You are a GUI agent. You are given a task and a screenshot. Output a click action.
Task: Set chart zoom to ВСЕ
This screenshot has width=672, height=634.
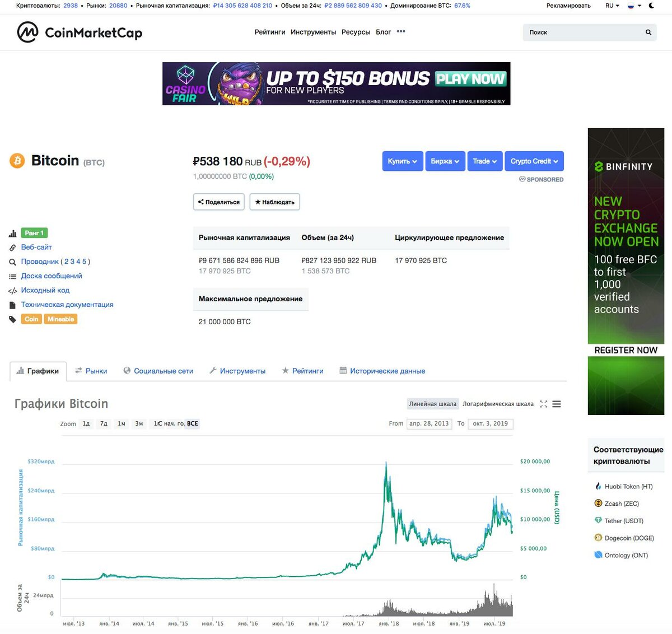coord(193,423)
